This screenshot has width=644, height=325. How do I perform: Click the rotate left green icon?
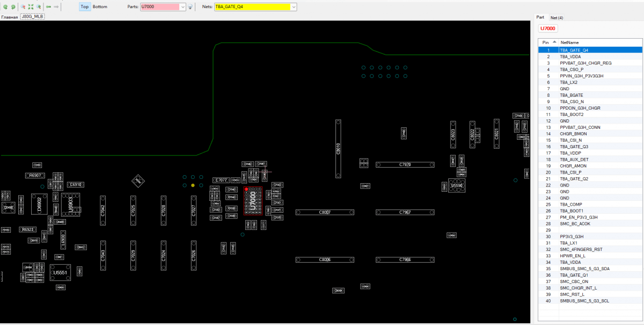5,7
